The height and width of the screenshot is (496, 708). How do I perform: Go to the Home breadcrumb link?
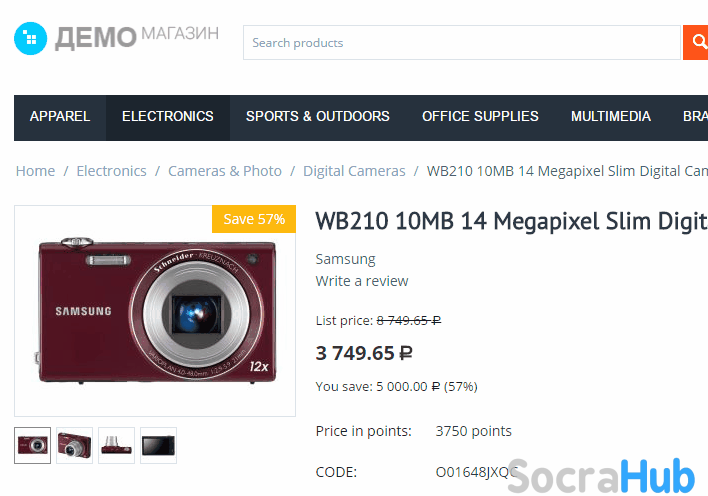35,171
